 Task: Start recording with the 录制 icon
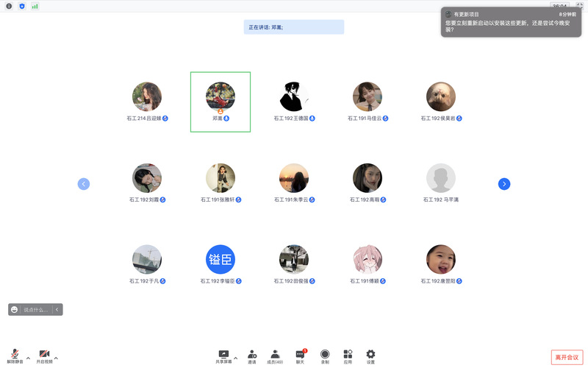tap(325, 355)
